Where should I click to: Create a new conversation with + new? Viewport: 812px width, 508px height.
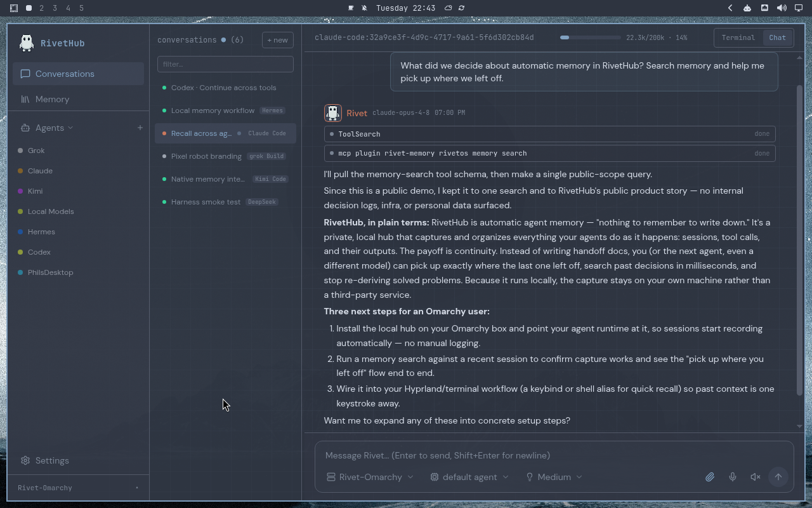[x=277, y=40]
